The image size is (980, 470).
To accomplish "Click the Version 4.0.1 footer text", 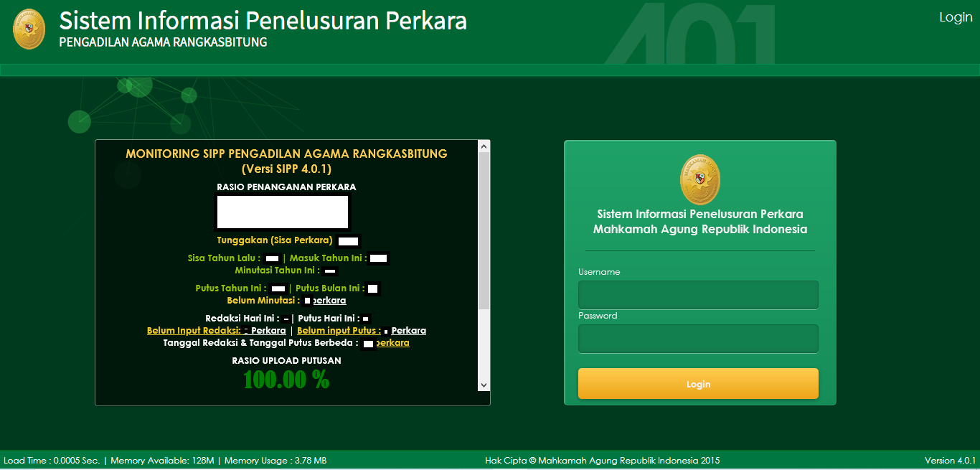I will tap(951, 461).
